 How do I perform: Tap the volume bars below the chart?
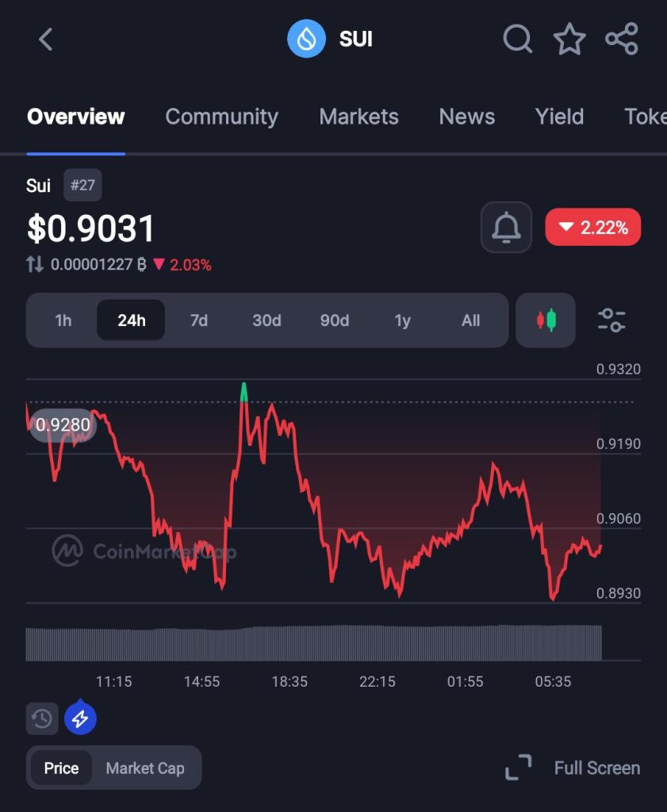[x=313, y=643]
